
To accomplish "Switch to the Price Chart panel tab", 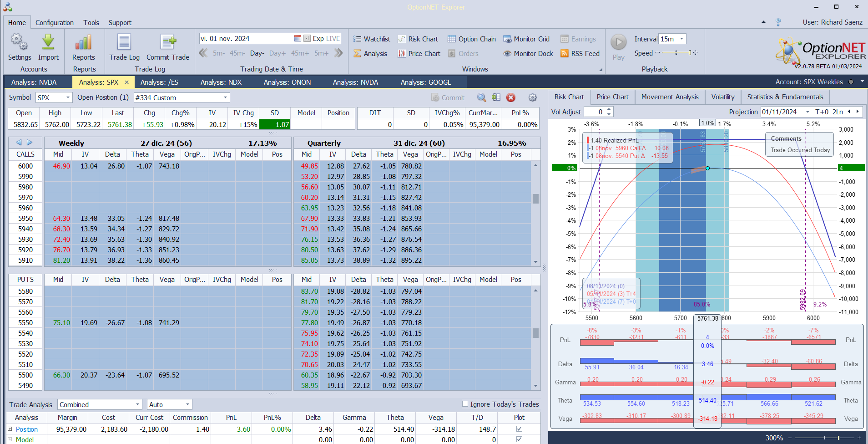I will [x=613, y=97].
